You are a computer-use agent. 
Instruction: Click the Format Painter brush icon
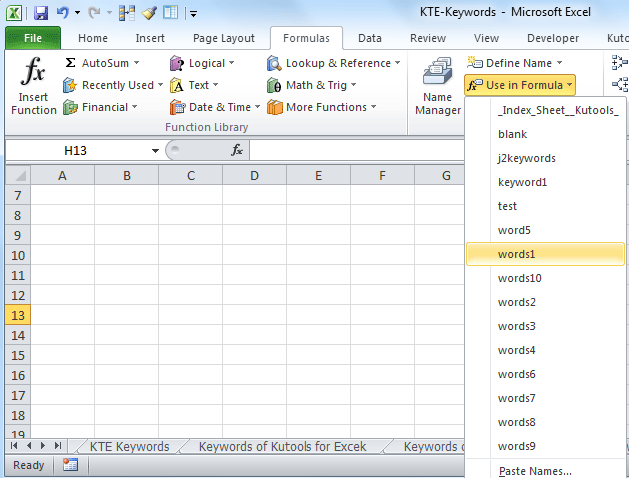pyautogui.click(x=149, y=13)
